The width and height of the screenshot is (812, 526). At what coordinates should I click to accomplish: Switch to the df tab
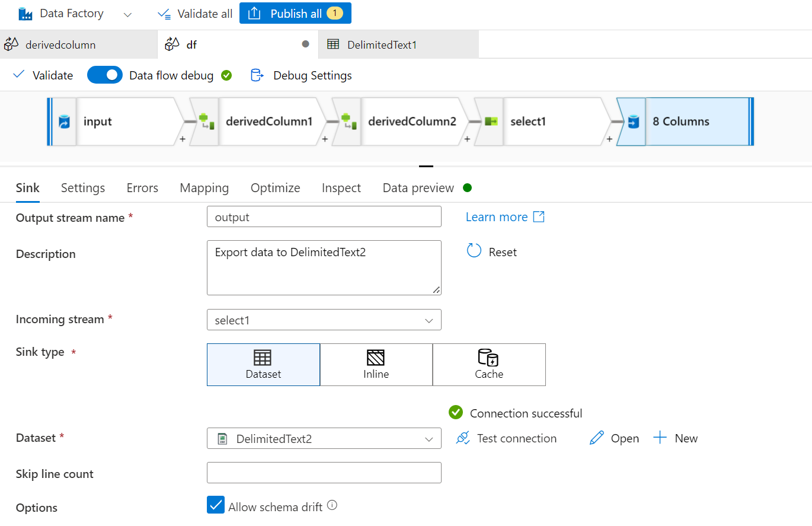pyautogui.click(x=238, y=44)
